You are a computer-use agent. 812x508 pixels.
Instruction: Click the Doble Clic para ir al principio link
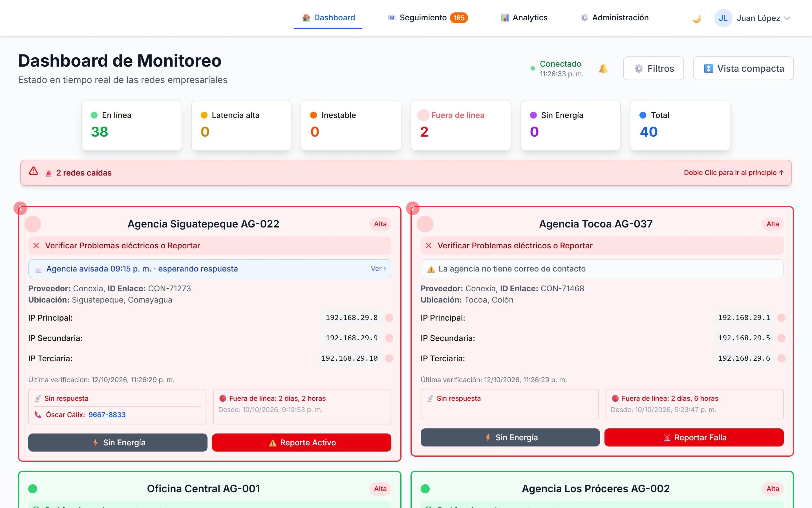(734, 173)
